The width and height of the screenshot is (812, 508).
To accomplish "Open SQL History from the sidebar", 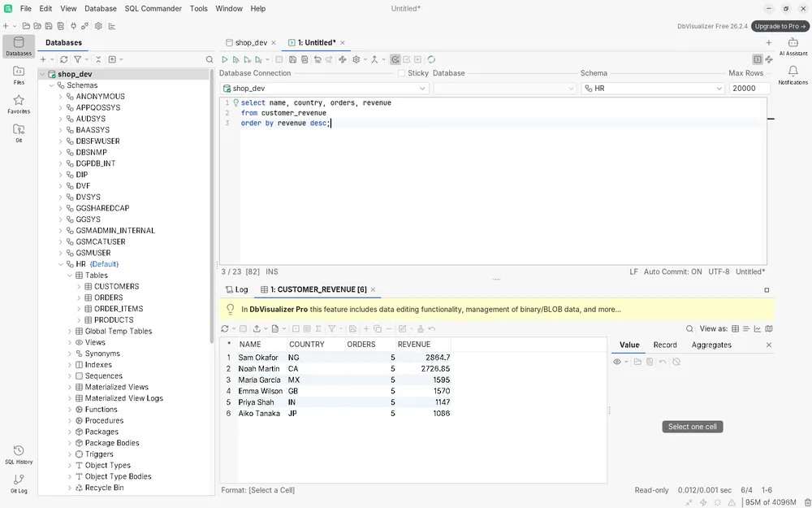I will point(19,454).
